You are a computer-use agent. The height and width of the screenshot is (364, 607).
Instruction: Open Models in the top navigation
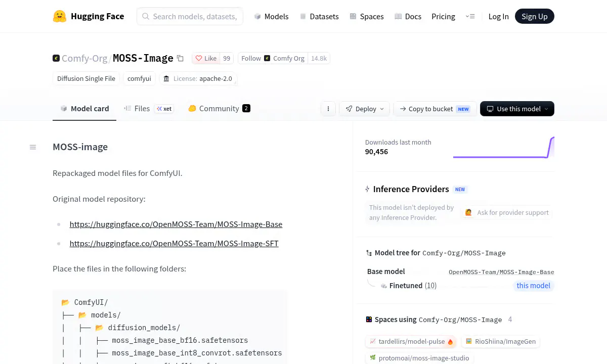point(271,16)
